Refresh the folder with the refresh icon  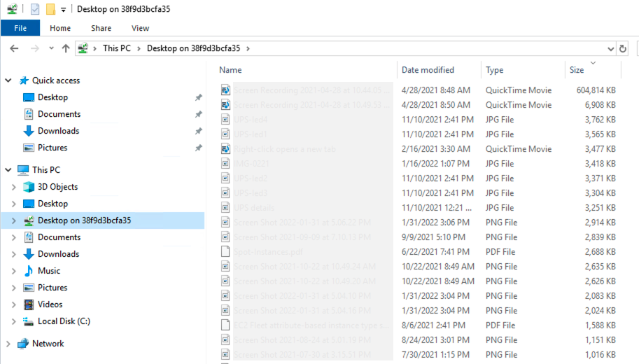623,48
